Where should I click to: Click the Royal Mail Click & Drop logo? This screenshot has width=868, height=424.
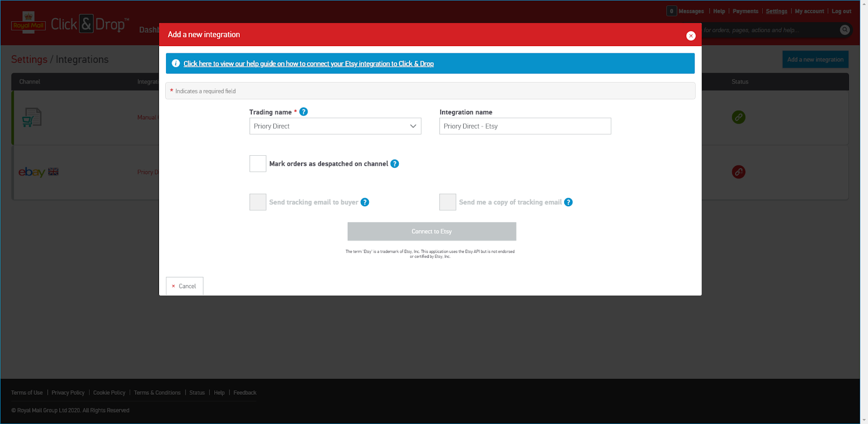(x=71, y=24)
